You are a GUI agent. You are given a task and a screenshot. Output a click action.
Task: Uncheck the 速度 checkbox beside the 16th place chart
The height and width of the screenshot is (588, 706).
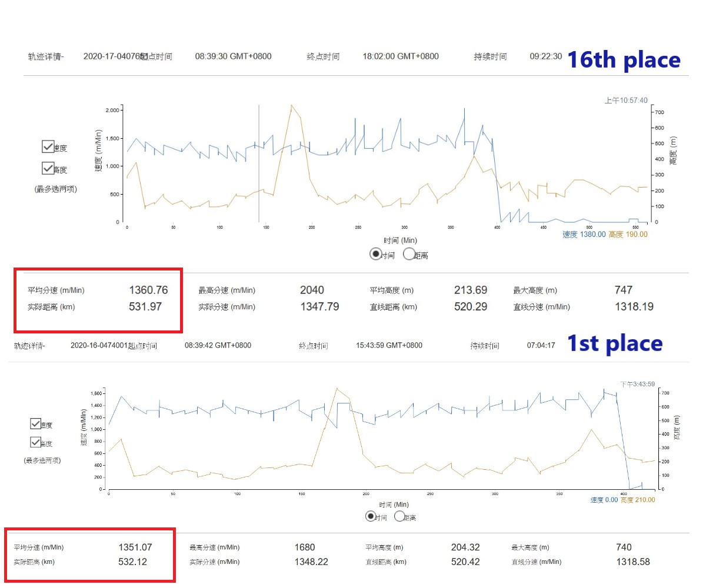point(48,147)
